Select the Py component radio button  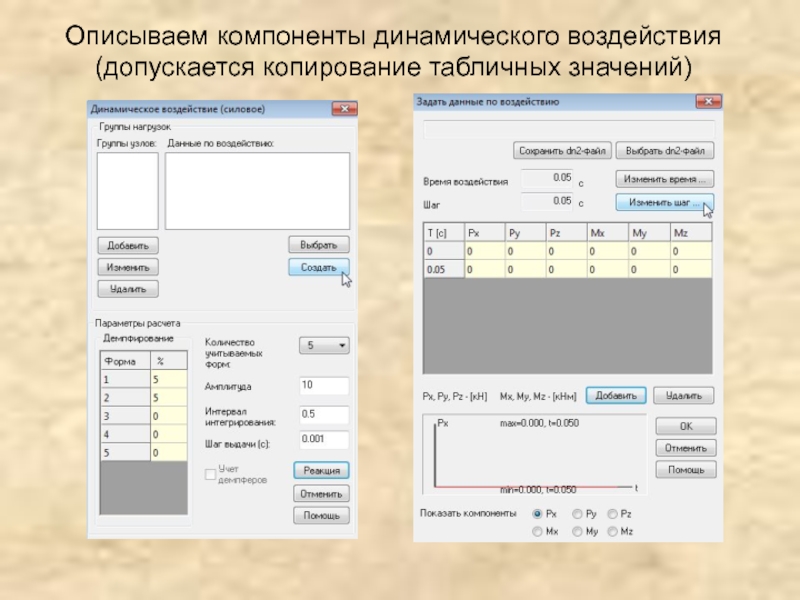(x=577, y=514)
